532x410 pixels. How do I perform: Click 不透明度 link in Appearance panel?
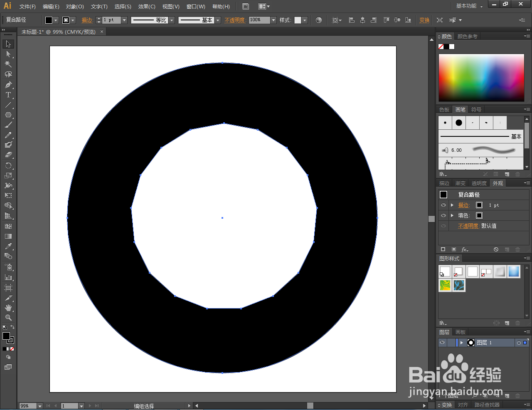pyautogui.click(x=468, y=226)
